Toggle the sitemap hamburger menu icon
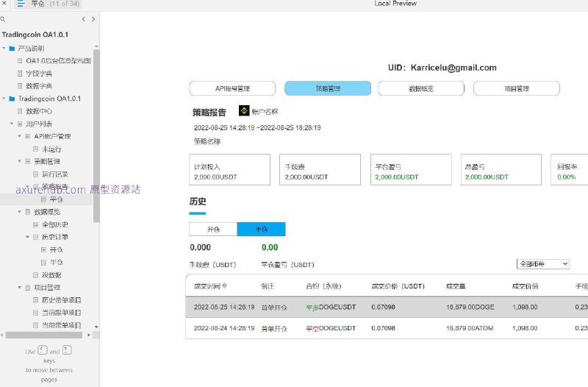 (21, 4)
